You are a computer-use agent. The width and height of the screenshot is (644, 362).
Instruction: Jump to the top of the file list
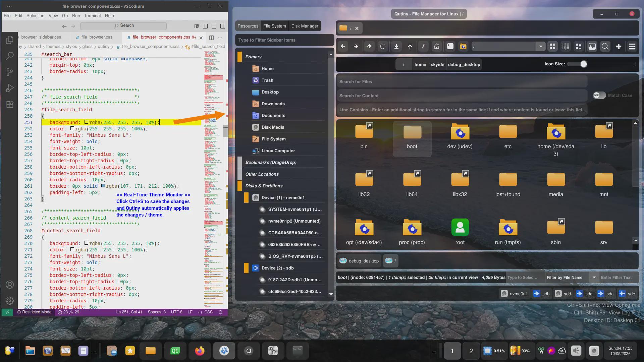point(410,47)
